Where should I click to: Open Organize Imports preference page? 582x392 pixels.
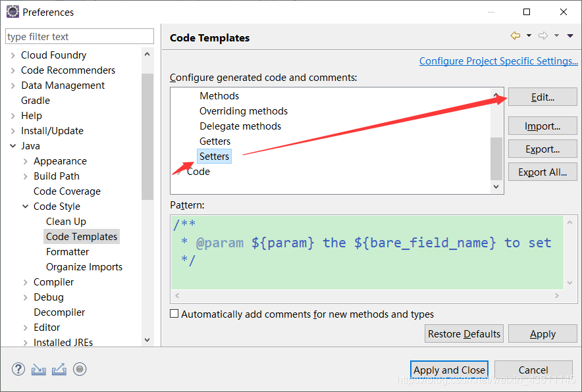84,267
